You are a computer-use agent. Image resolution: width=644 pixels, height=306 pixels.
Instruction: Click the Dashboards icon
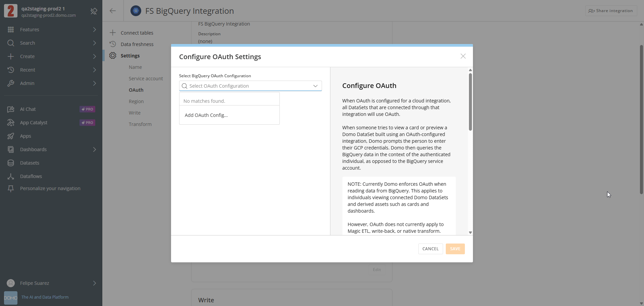pos(11,149)
